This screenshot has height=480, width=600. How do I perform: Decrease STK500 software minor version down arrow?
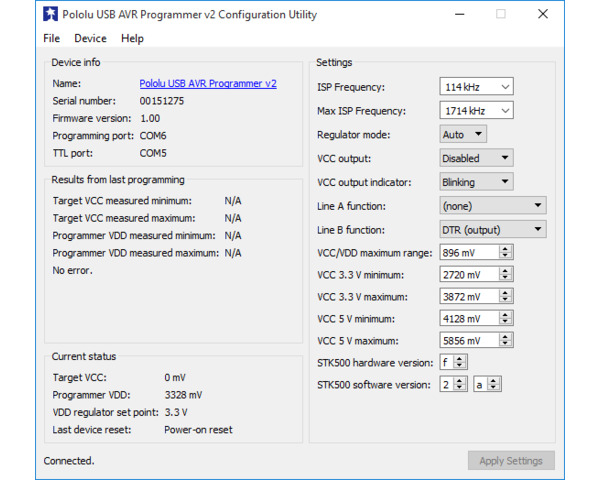pos(494,388)
